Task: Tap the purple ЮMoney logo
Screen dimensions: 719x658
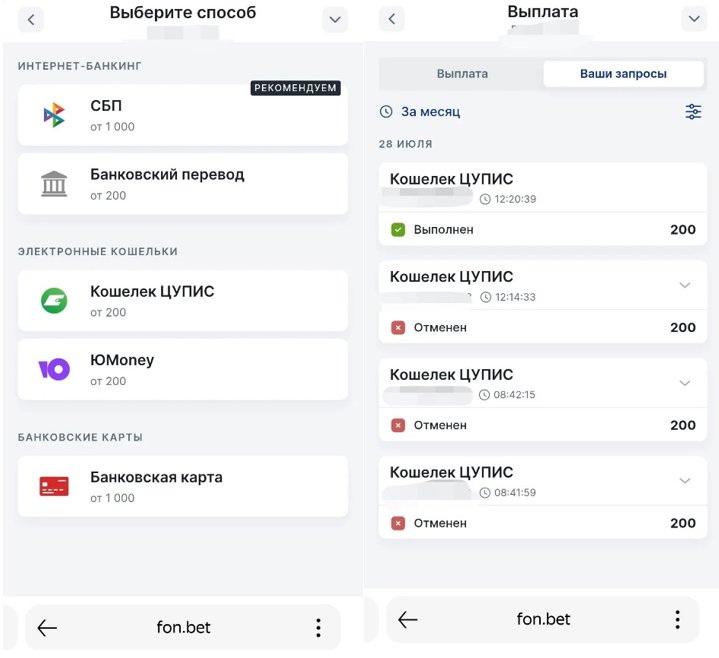Action: (x=54, y=369)
